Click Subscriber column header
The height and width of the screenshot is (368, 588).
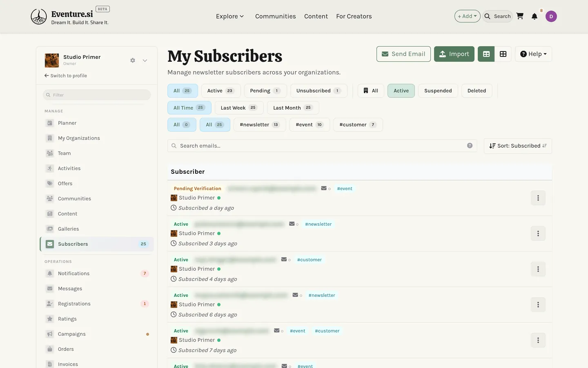click(x=188, y=172)
